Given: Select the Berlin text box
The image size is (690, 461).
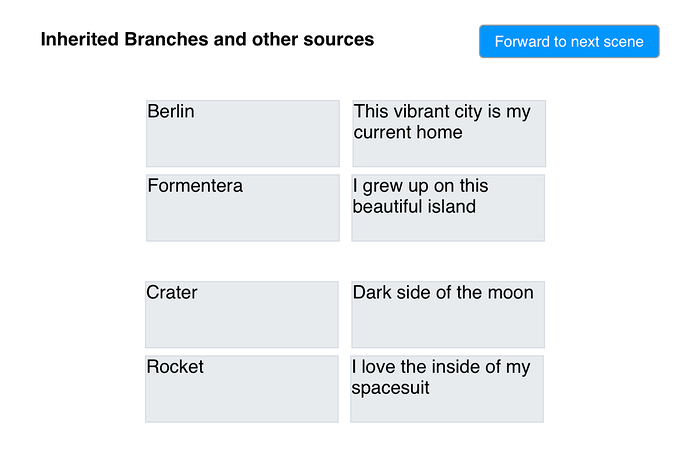Looking at the screenshot, I should coord(243,134).
